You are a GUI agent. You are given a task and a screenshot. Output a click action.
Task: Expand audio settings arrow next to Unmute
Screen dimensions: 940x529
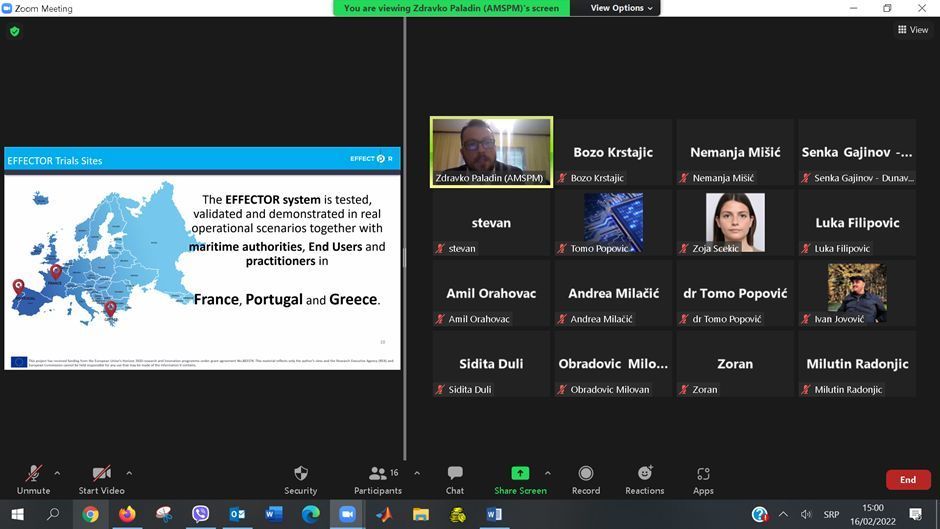pyautogui.click(x=57, y=473)
